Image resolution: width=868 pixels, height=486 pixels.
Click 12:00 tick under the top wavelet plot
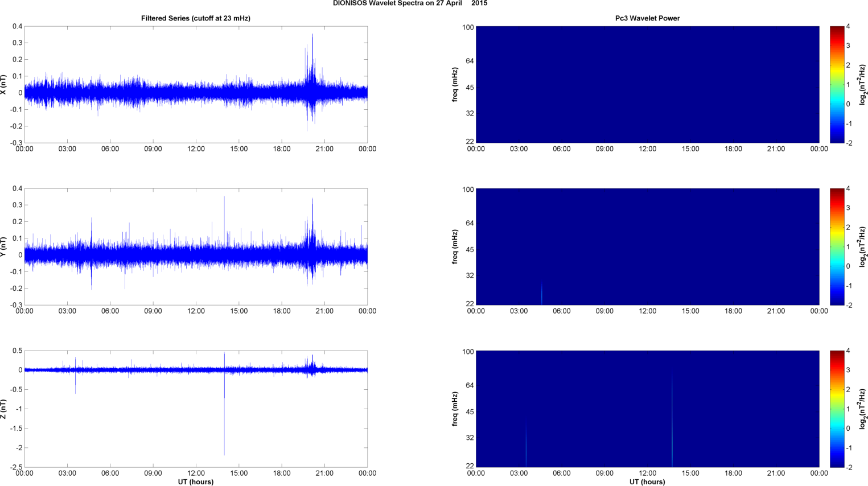coord(647,149)
